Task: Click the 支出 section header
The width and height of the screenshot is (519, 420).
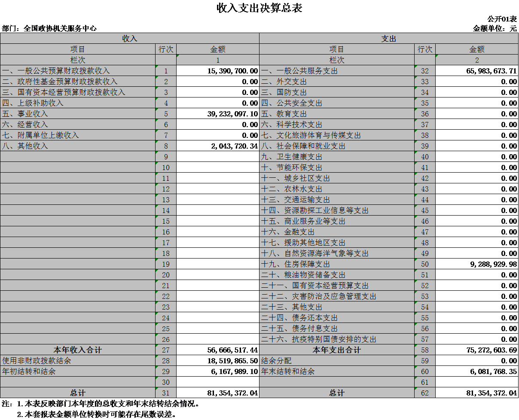Action: 389,38
